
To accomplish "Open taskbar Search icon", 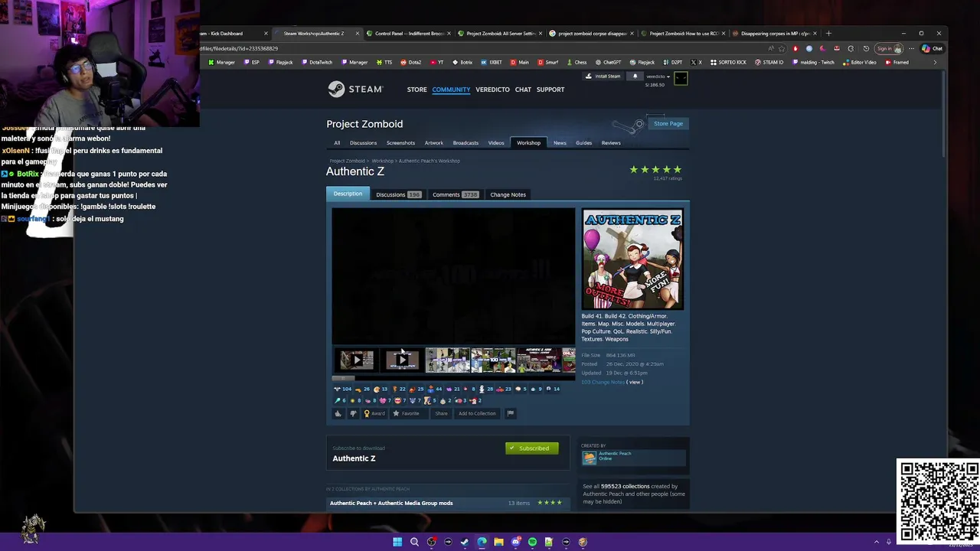I will [414, 542].
